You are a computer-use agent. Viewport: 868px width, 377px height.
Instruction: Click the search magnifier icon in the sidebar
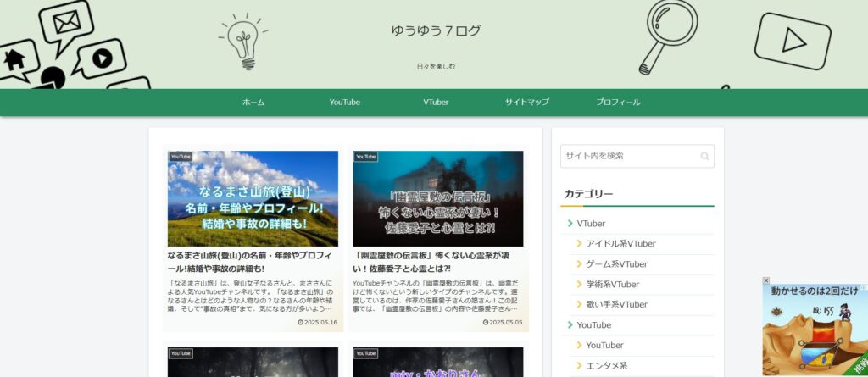(704, 156)
